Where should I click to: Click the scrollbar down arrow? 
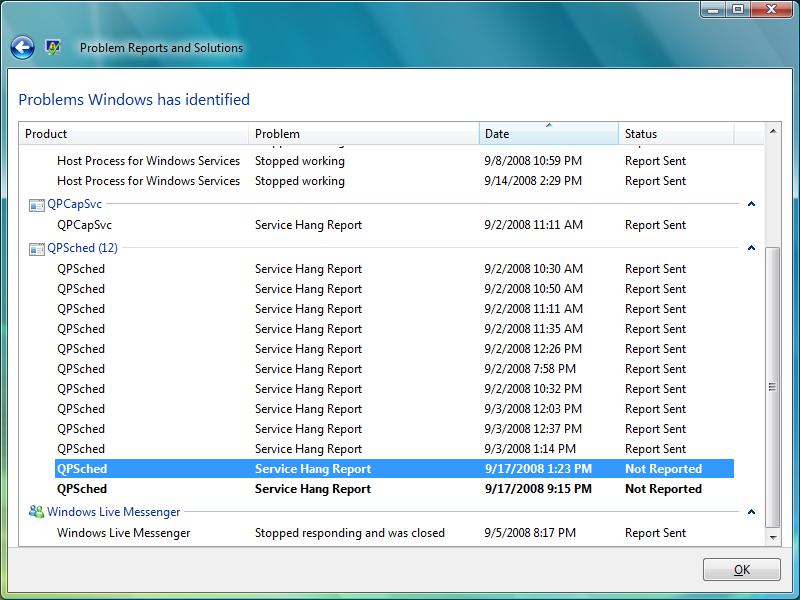773,537
